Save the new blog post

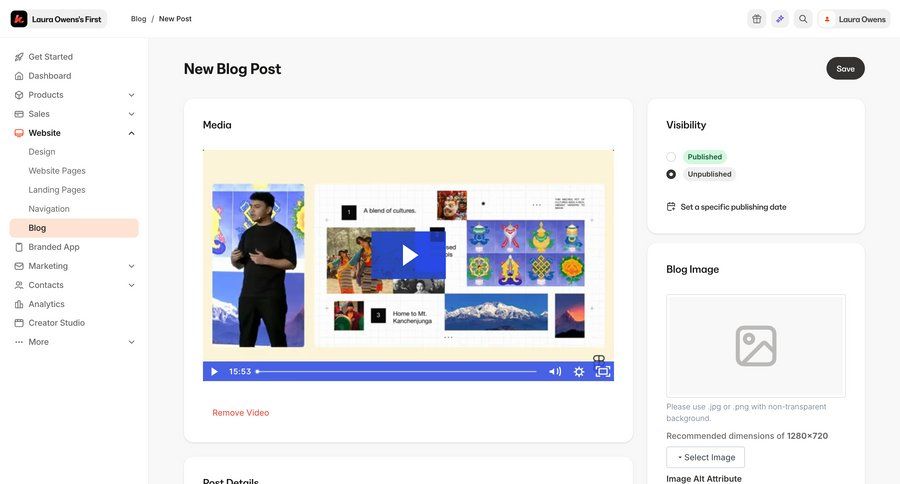(x=845, y=68)
